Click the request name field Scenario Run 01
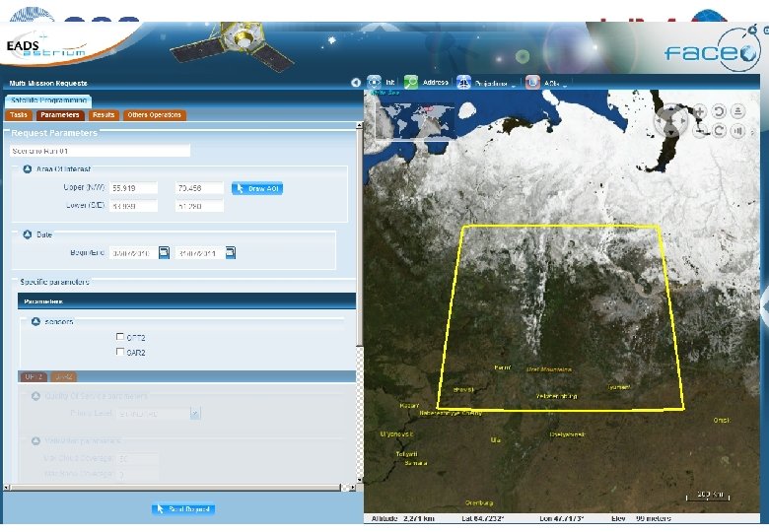 click(100, 151)
